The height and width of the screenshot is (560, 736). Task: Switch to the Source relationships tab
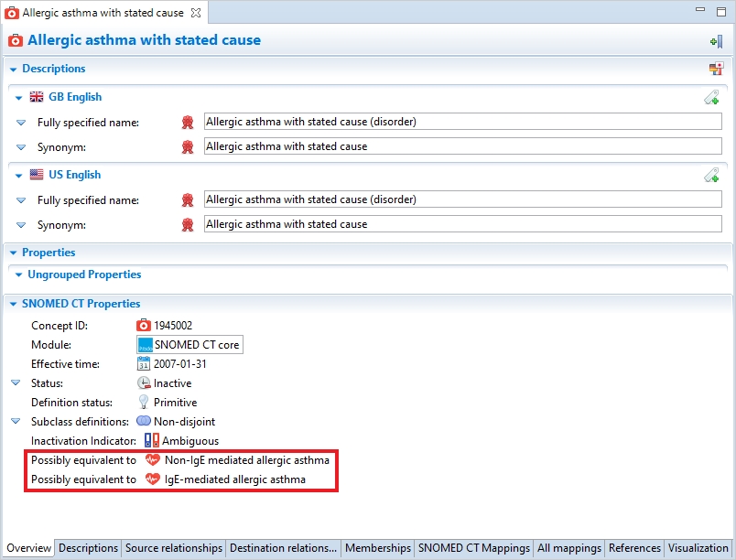(174, 548)
